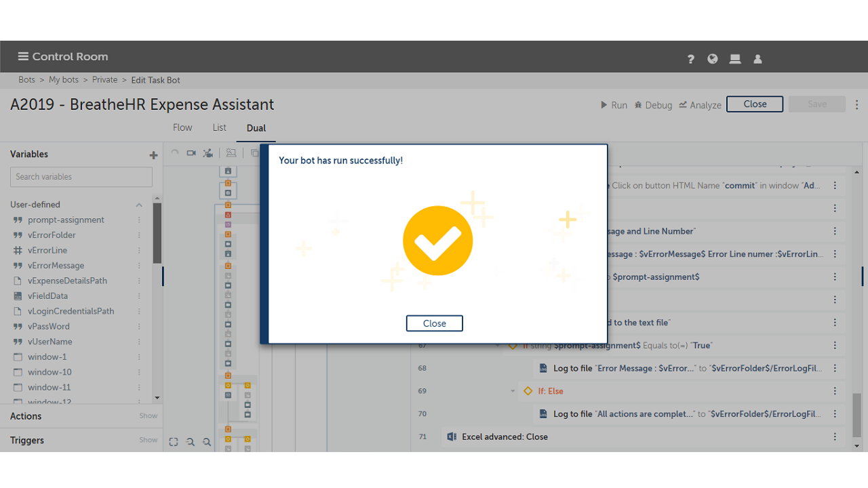Select the Log to file action on line 68
This screenshot has height=488, width=868.
(688, 368)
